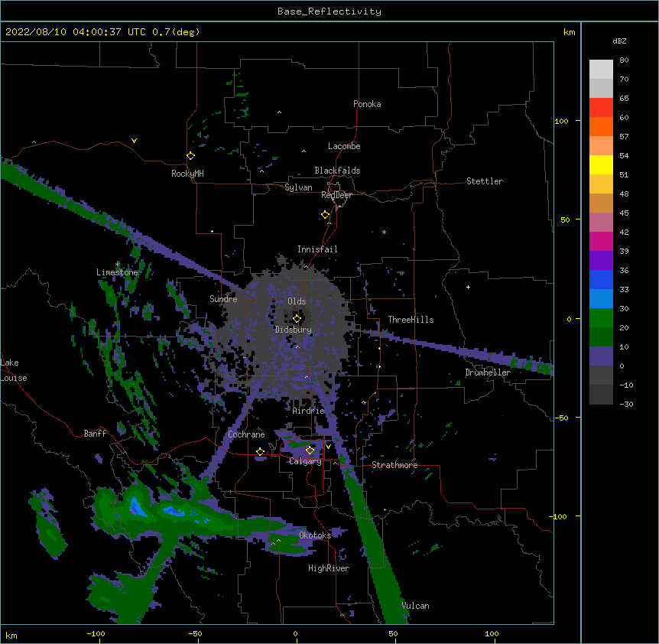Click the Ponoka city label

point(367,104)
